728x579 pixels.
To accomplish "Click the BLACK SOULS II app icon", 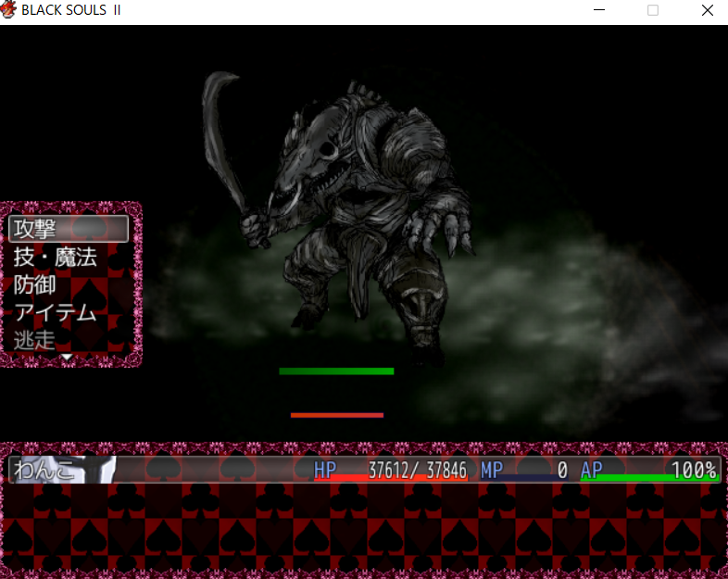I will pos(8,10).
